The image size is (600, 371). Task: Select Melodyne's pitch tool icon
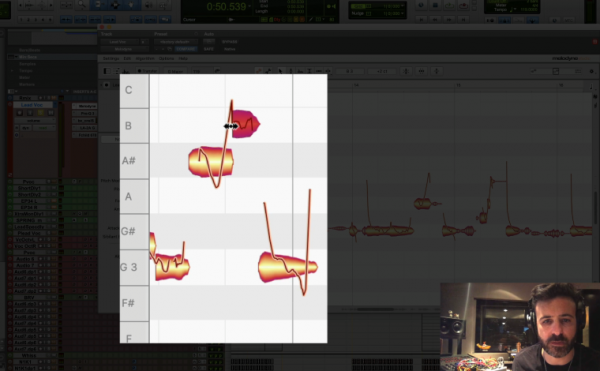coord(291,71)
